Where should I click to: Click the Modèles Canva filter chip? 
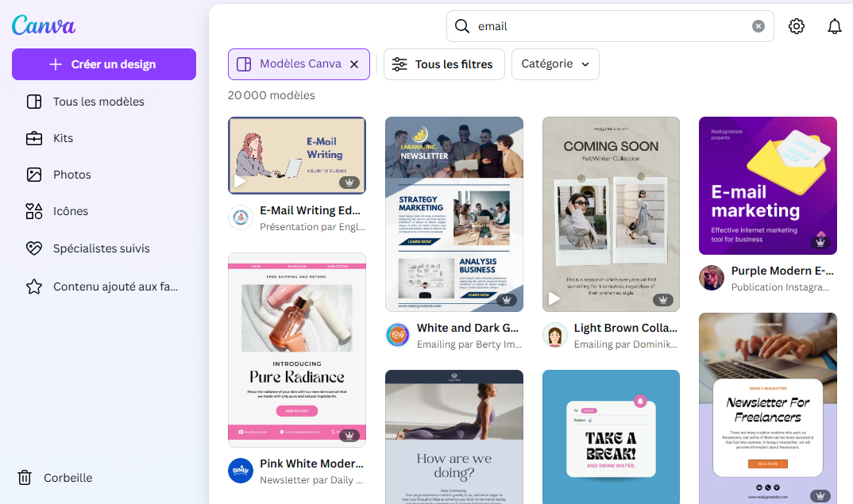(x=299, y=64)
